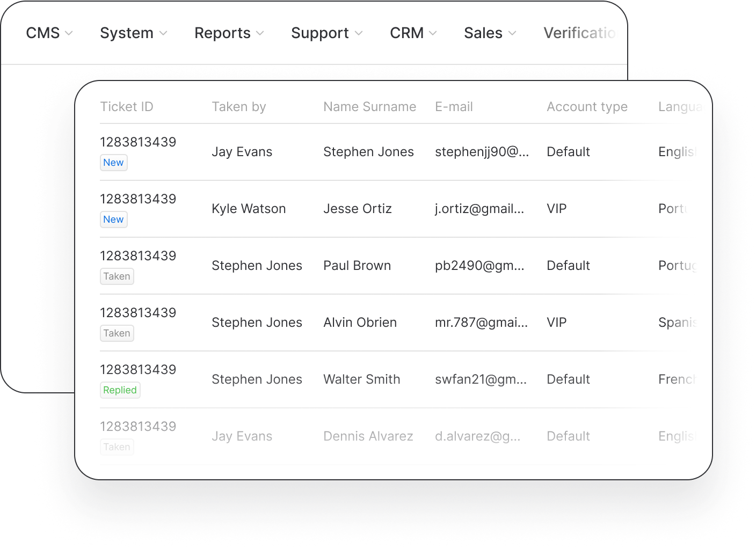Screen dimensions: 756x549
Task: Click the New badge on Jesse Ortiz's ticket
Action: pyautogui.click(x=113, y=219)
